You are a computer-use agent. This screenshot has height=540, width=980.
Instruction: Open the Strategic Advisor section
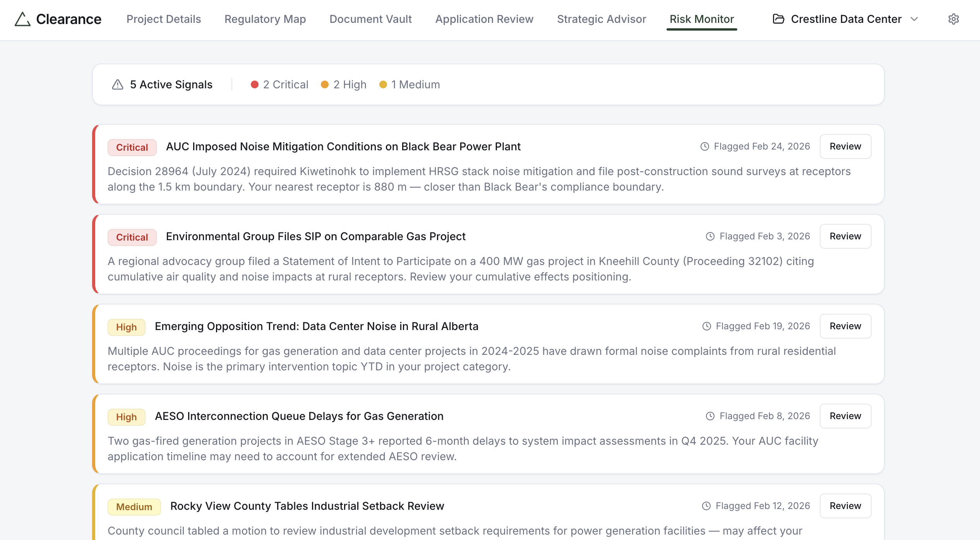pos(601,19)
